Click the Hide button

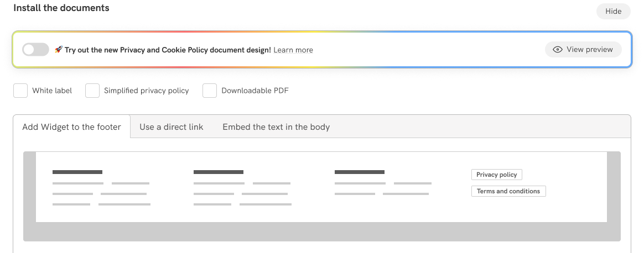(x=613, y=11)
